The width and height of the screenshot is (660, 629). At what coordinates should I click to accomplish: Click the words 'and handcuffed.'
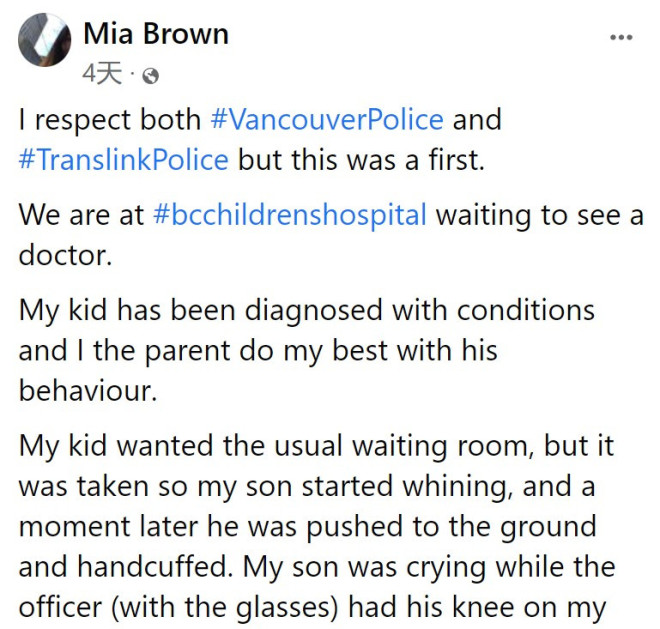pos(126,567)
